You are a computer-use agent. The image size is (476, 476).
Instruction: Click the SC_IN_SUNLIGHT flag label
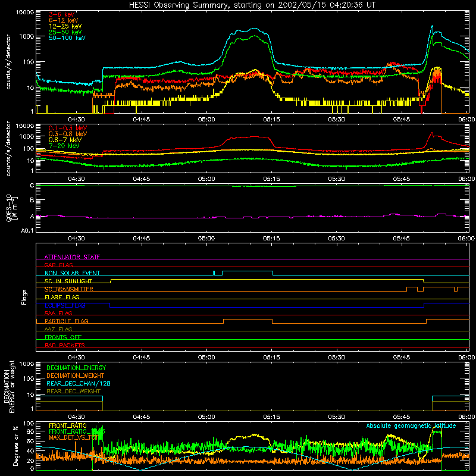tap(68, 281)
